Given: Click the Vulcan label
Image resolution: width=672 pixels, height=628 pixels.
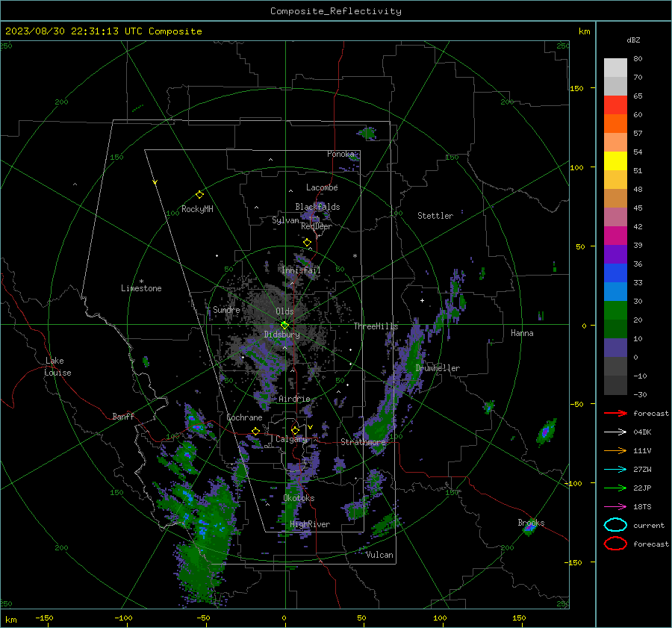Looking at the screenshot, I should click(x=380, y=555).
